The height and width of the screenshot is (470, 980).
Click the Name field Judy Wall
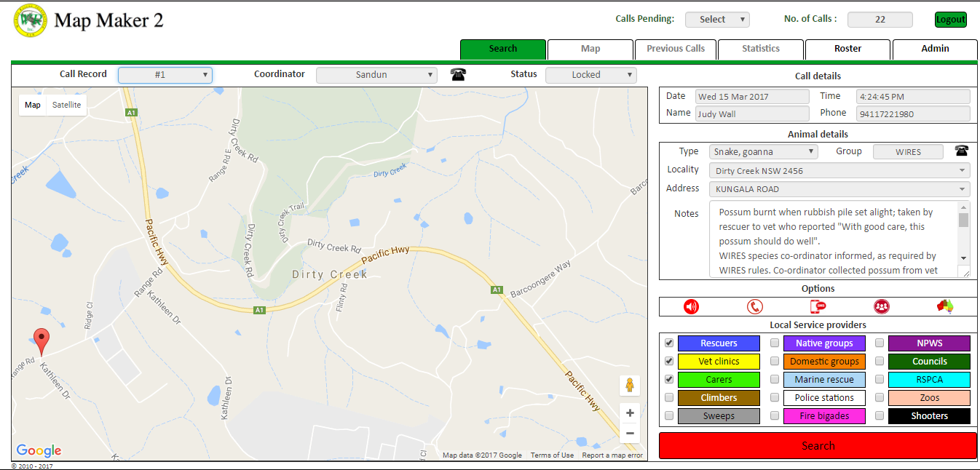tap(752, 113)
